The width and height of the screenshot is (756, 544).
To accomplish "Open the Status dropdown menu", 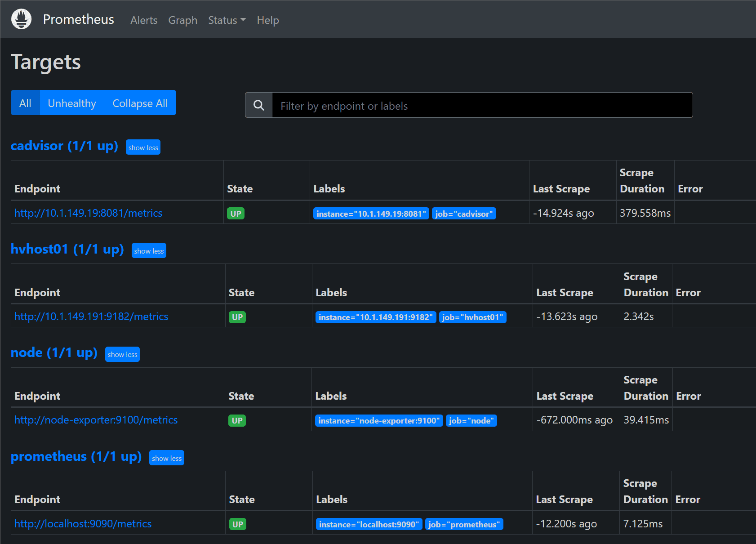I will [x=227, y=20].
